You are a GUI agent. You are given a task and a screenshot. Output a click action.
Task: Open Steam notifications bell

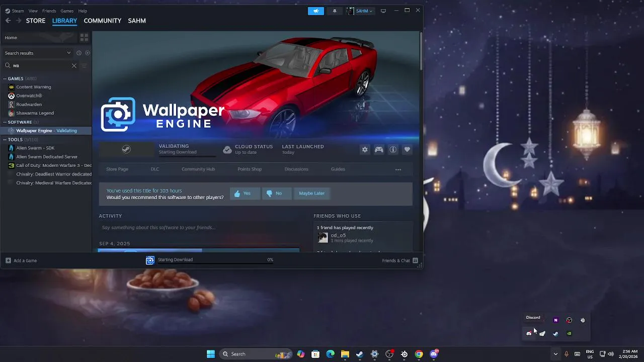(x=335, y=11)
